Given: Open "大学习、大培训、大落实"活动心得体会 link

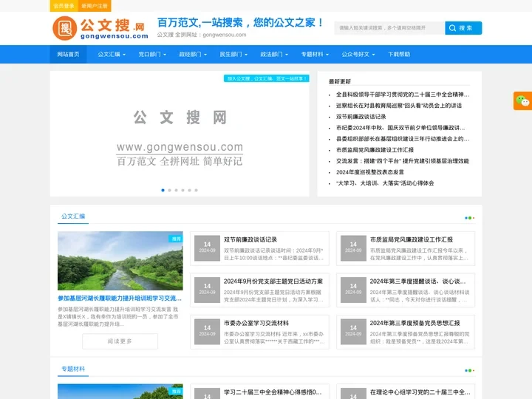Looking at the screenshot, I should (385, 183).
